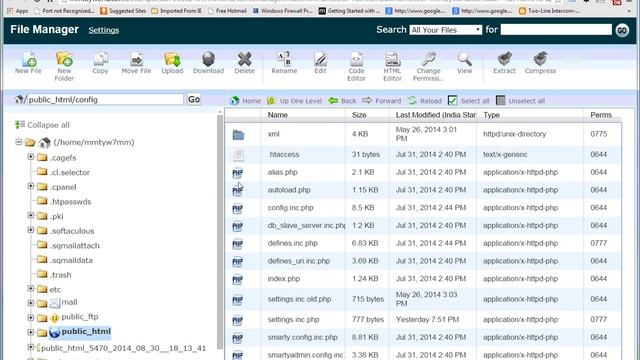Expand the .softaculous folder
This screenshot has width=640, height=360.
pos(31,230)
